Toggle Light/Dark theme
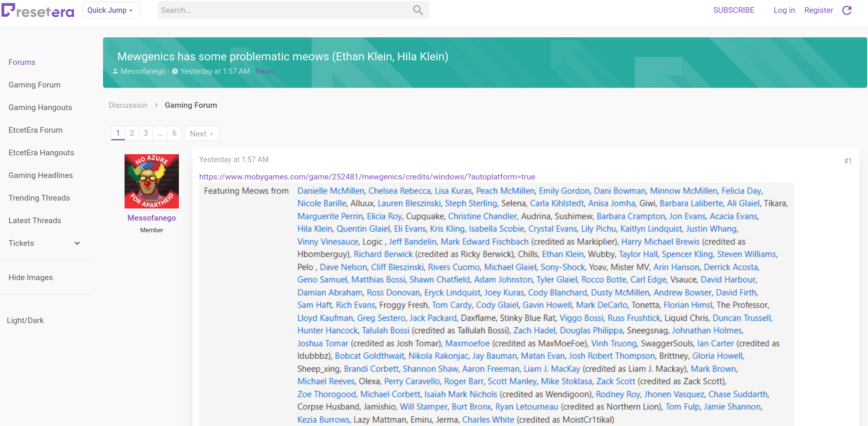Viewport: 868px width, 426px height. coord(25,320)
